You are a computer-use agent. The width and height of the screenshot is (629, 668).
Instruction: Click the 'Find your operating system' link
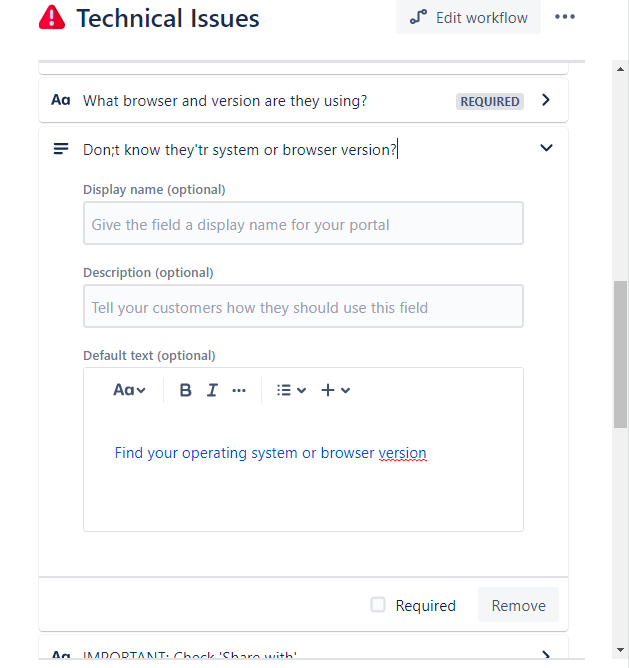click(271, 453)
